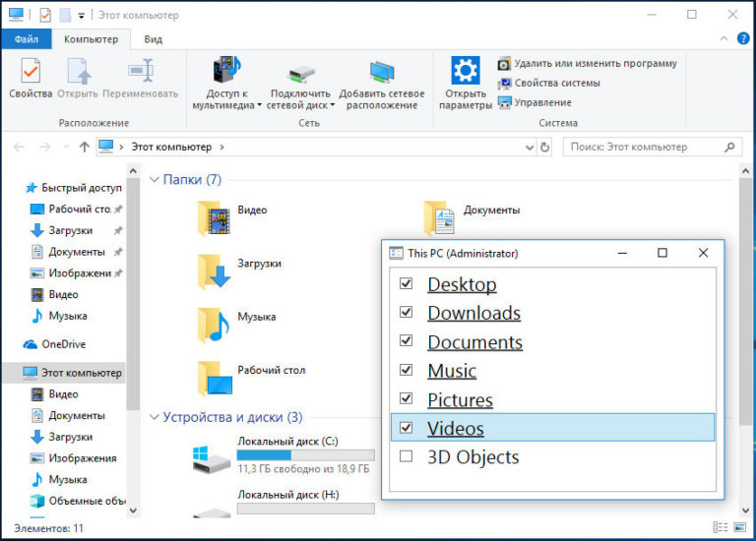Open the Файл menu tab
756x541 pixels.
pyautogui.click(x=27, y=39)
